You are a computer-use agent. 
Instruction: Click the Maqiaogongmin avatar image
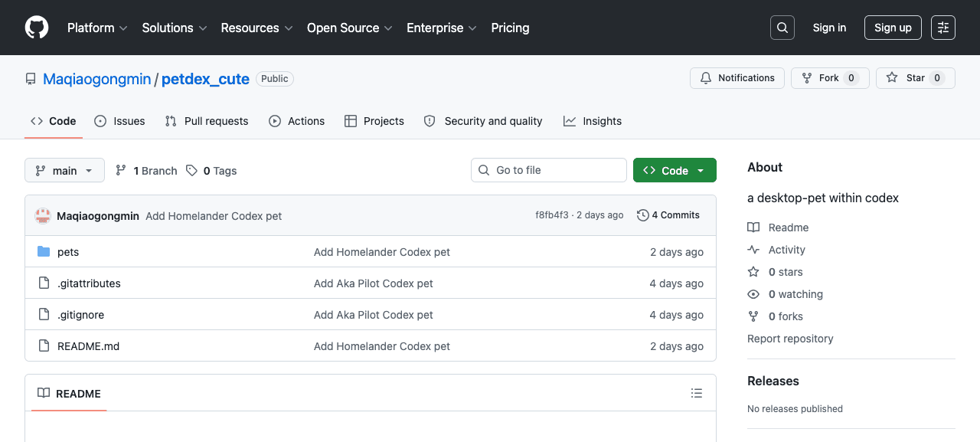(x=43, y=216)
